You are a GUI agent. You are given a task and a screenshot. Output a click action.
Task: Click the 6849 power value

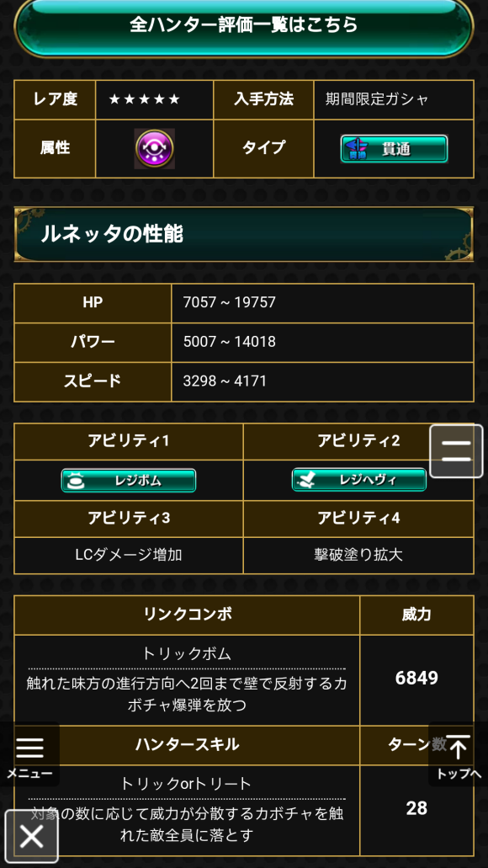tap(416, 678)
